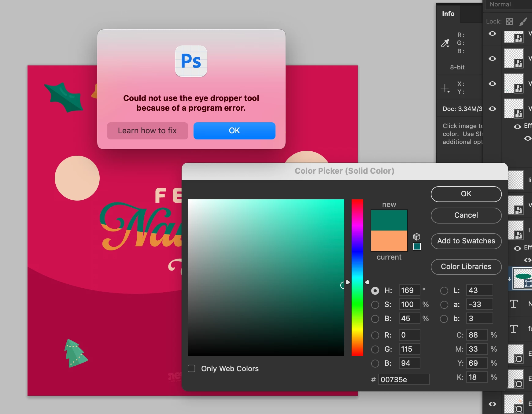Switch to the Info panel tab
The image size is (532, 414).
(448, 14)
